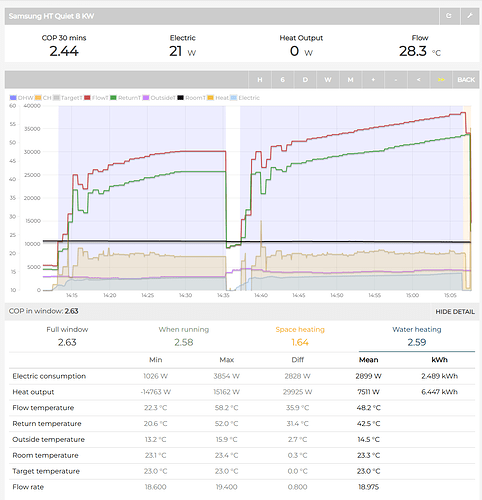Screen dimensions: 482x500
Task: Click the refresh icon in the title bar
Action: tap(449, 16)
